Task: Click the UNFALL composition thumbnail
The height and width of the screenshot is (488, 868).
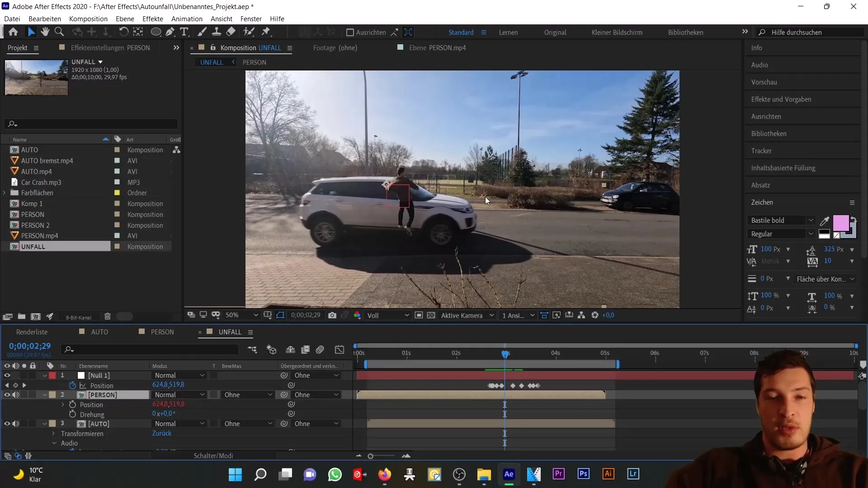Action: pyautogui.click(x=36, y=77)
